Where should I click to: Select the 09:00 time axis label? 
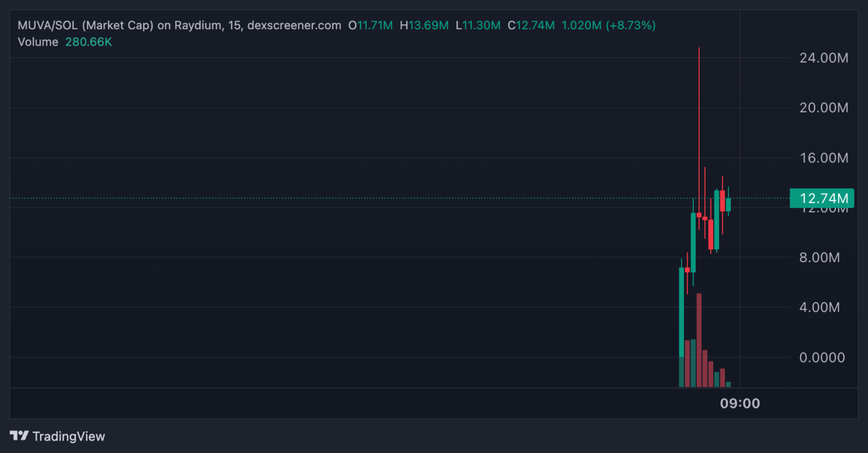pos(740,403)
